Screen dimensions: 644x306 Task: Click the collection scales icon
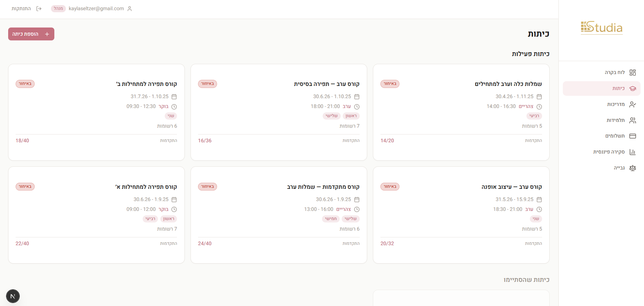pyautogui.click(x=632, y=168)
